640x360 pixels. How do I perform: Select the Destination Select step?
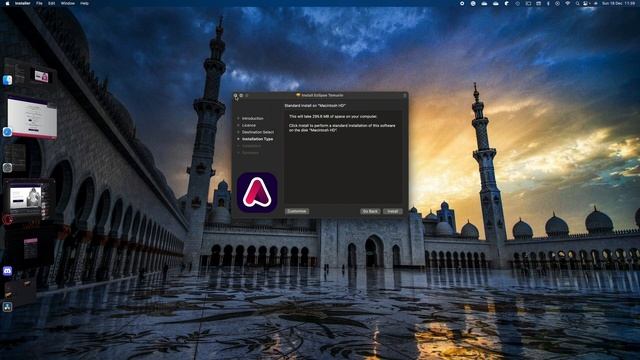[258, 132]
